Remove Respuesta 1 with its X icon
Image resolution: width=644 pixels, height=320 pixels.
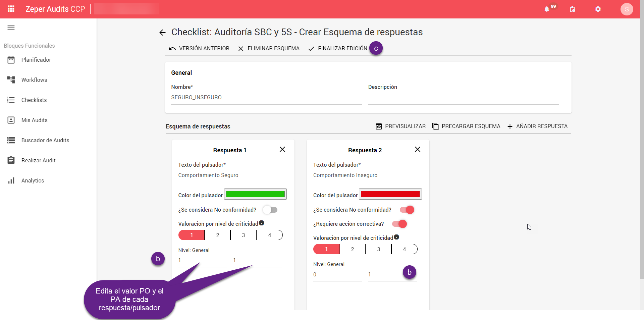coord(282,149)
